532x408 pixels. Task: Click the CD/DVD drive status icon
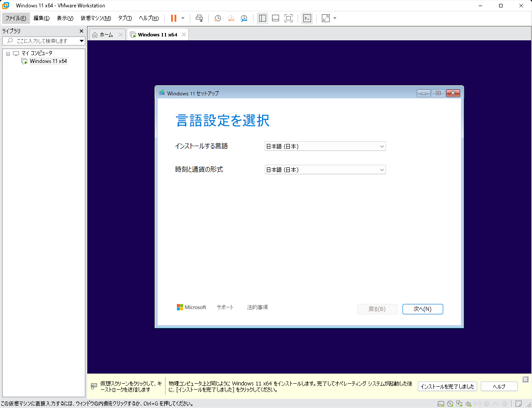450,404
